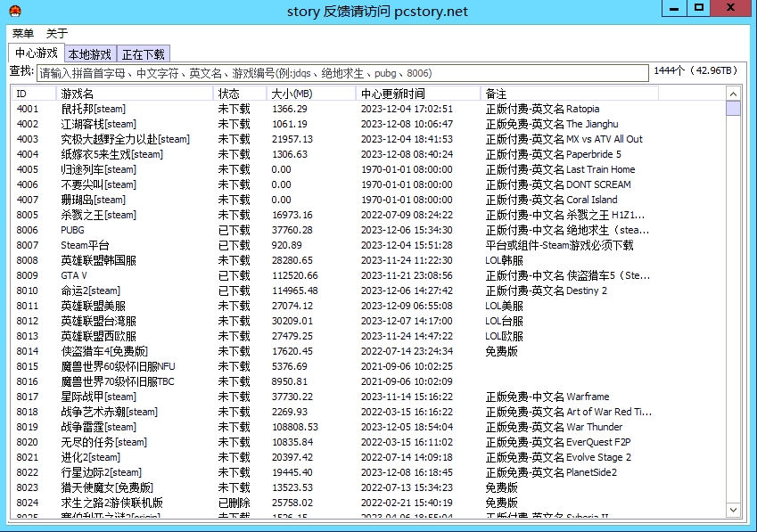This screenshot has width=757, height=532.
Task: Minimize the story window
Action: click(674, 9)
